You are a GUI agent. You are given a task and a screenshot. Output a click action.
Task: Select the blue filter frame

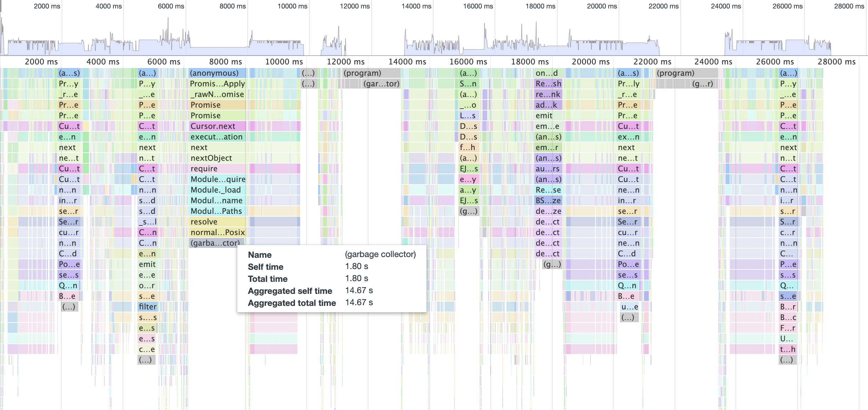[x=147, y=307]
